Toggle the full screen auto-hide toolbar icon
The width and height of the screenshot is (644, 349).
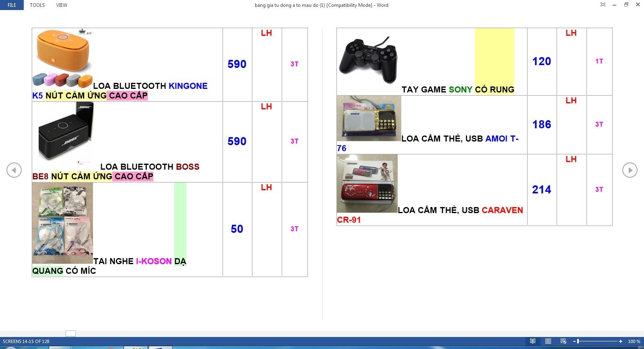point(603,5)
